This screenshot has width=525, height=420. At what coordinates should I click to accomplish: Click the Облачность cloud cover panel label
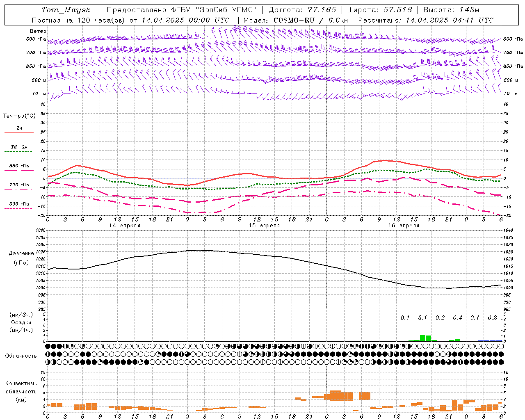coord(21,356)
